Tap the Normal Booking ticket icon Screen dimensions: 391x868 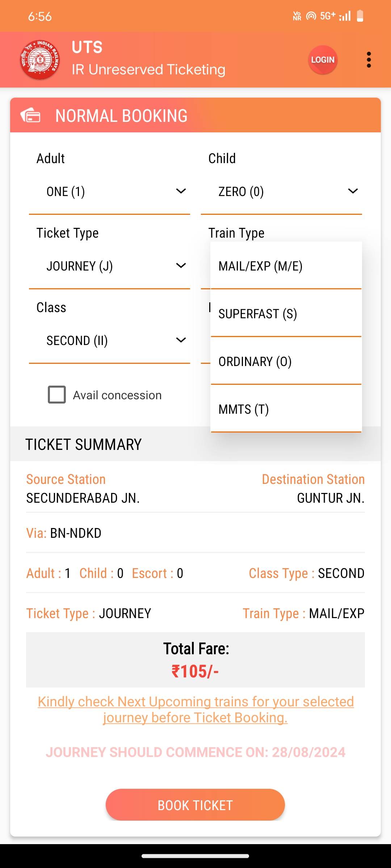(30, 115)
